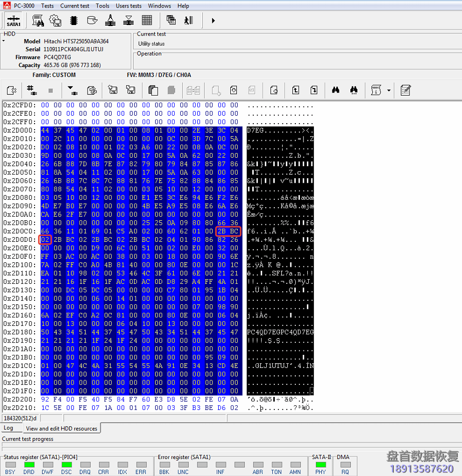Click hex byte 2B highlighted in row 0x2D0C0
The height and width of the screenshot is (476, 462).
222,231
